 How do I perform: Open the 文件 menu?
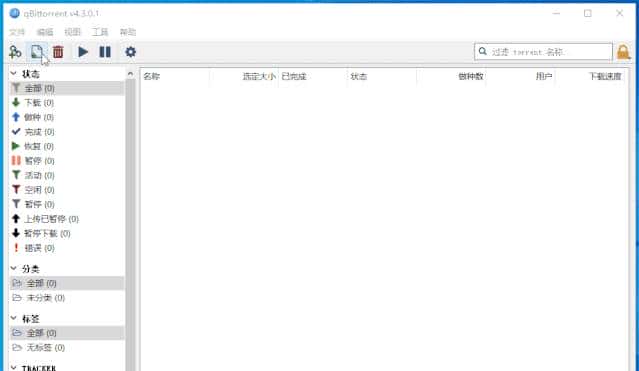(x=17, y=32)
